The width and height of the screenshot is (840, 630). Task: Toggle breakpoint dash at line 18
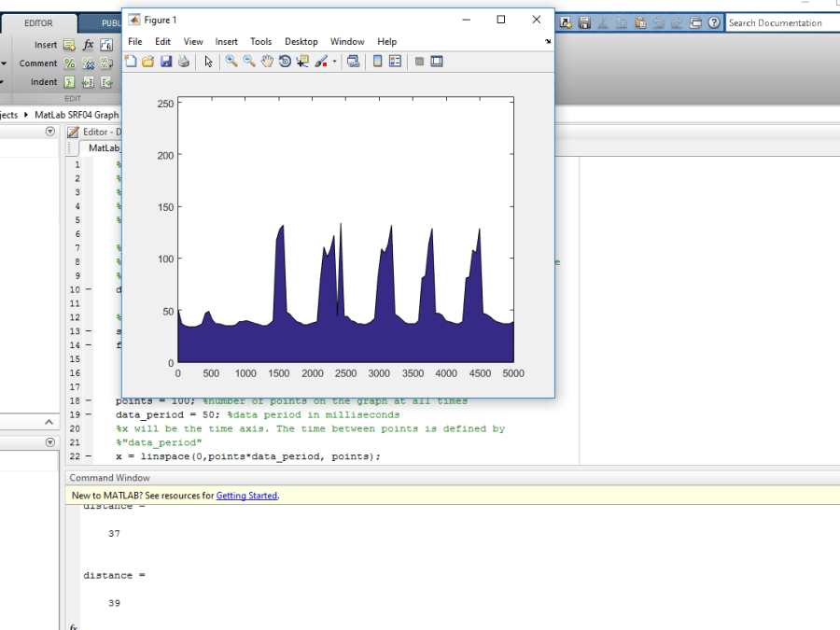pyautogui.click(x=89, y=400)
